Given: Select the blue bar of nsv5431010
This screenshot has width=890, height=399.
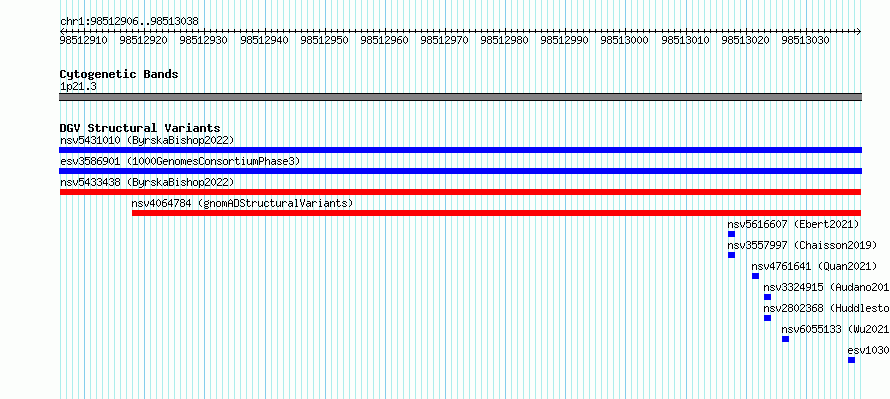Looking at the screenshot, I should coord(460,150).
